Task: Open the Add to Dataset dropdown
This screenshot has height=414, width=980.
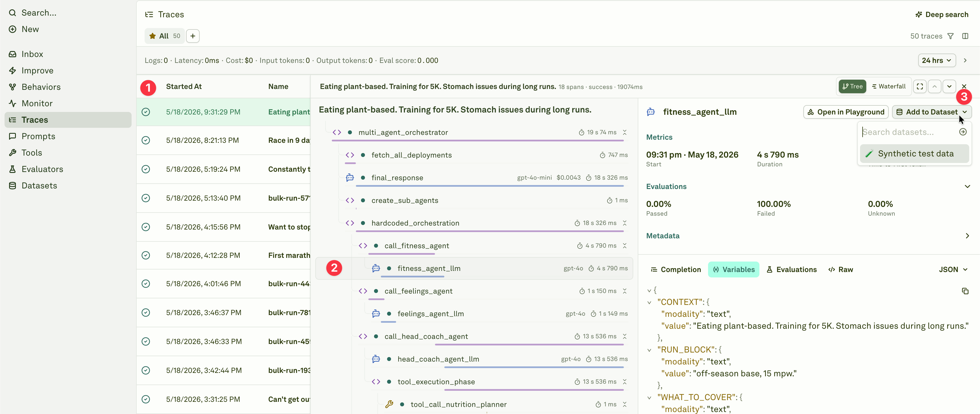Action: coord(932,112)
